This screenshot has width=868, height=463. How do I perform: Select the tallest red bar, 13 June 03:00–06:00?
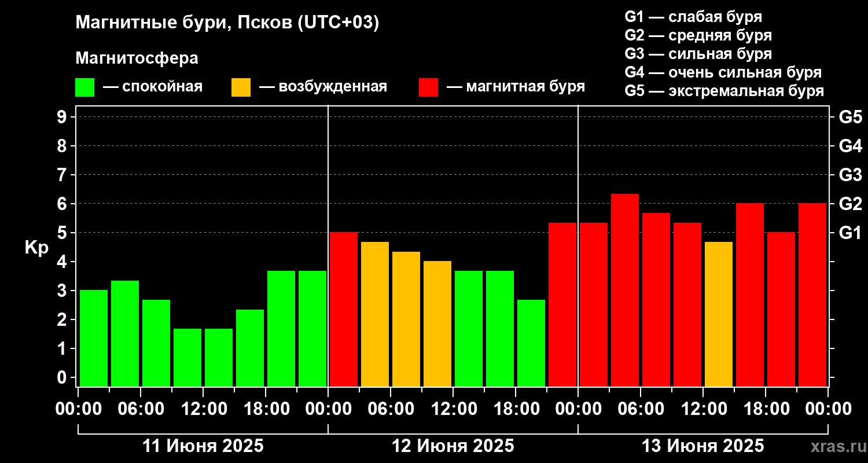[625, 290]
